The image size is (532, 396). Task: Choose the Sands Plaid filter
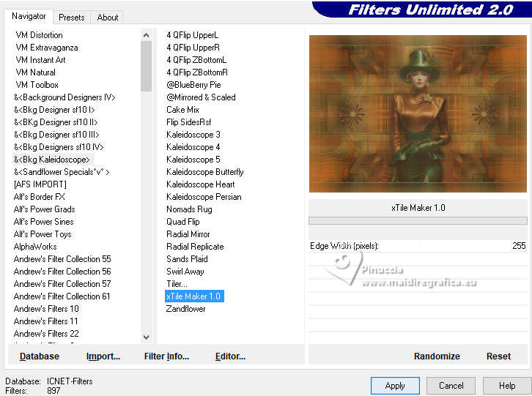click(x=187, y=259)
